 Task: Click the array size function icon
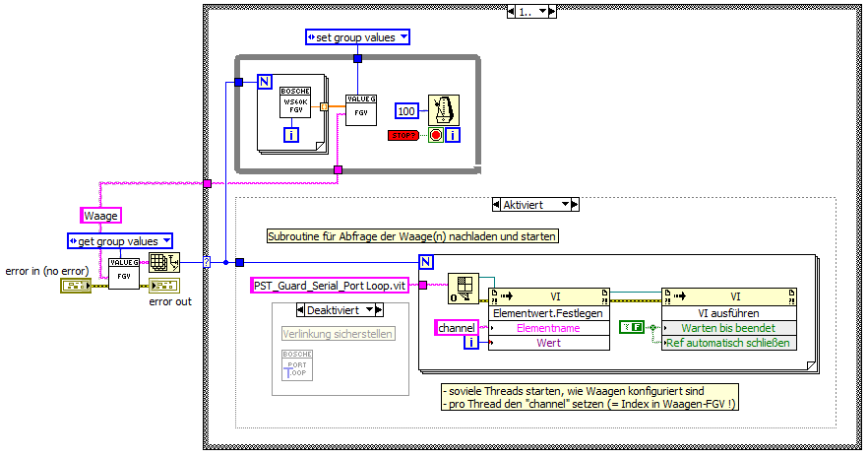164,262
